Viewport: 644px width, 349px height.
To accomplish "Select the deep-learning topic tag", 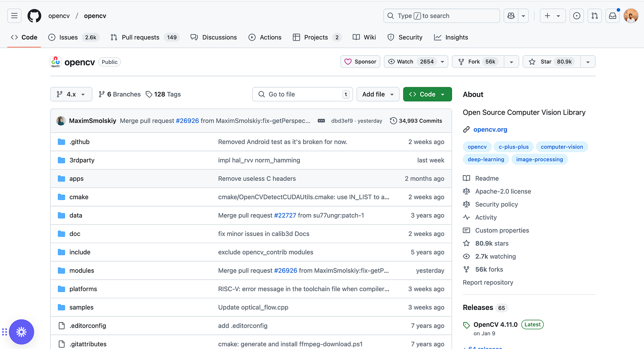I will [x=486, y=159].
